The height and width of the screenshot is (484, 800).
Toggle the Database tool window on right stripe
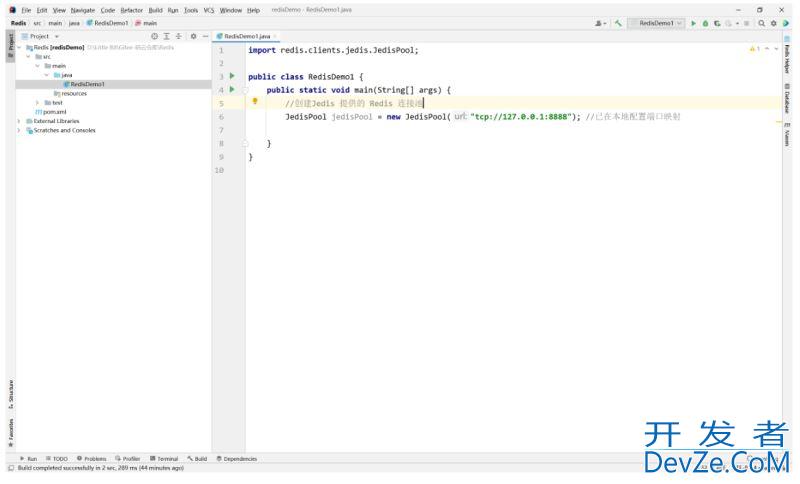(787, 98)
